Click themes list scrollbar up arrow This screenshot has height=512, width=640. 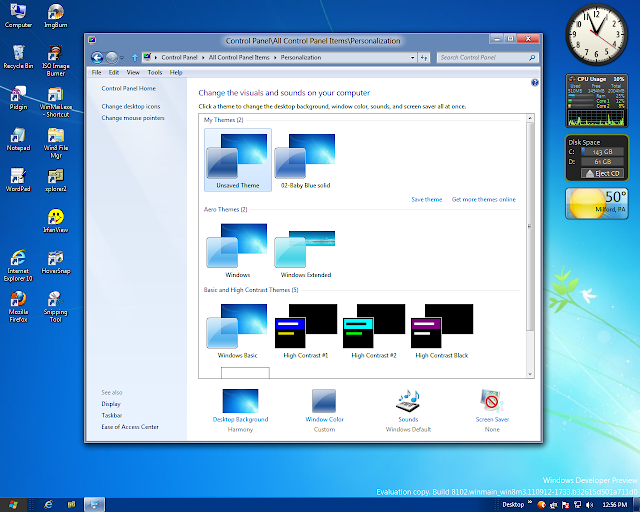[530, 118]
